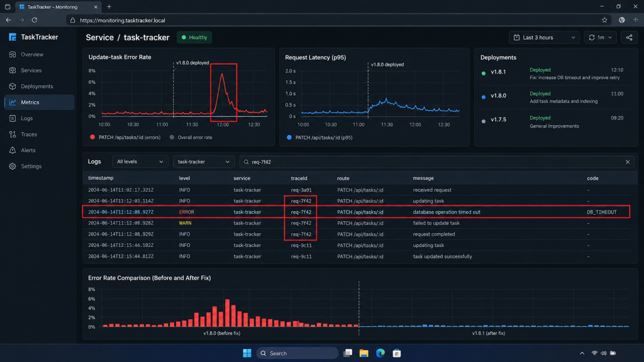The image size is (644, 362).
Task: Click the WARN level log row label
Action: [185, 223]
